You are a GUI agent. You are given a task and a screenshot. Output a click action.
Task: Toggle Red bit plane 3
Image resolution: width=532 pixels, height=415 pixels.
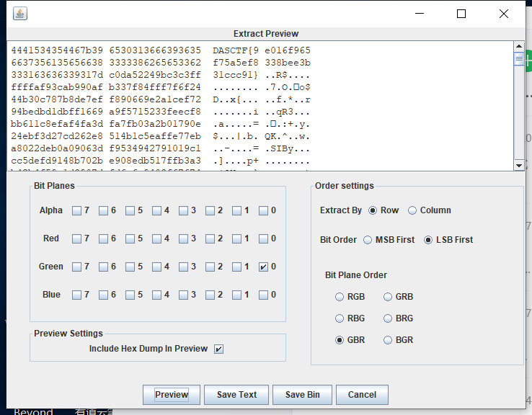(x=183, y=239)
